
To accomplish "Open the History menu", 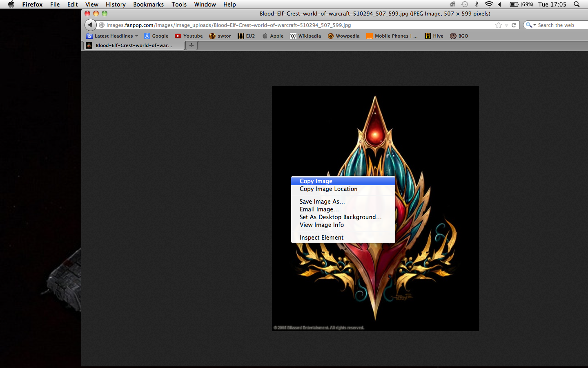I will tap(116, 4).
